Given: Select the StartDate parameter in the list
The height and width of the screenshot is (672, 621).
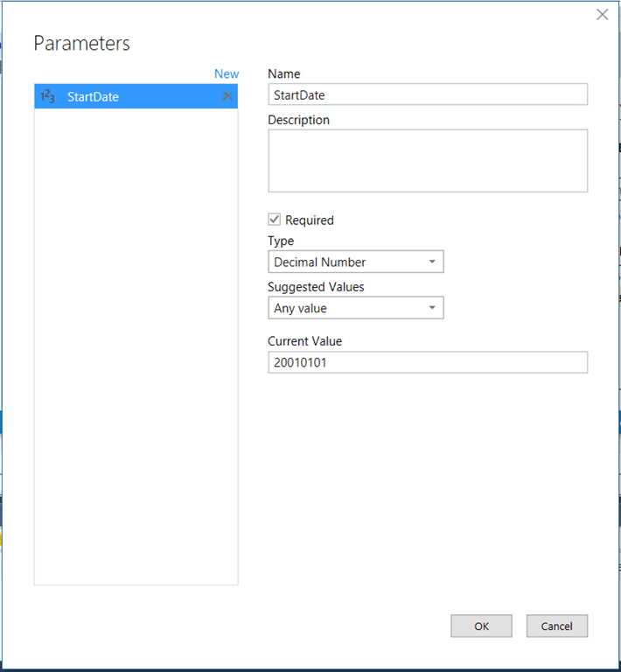Looking at the screenshot, I should coord(136,96).
